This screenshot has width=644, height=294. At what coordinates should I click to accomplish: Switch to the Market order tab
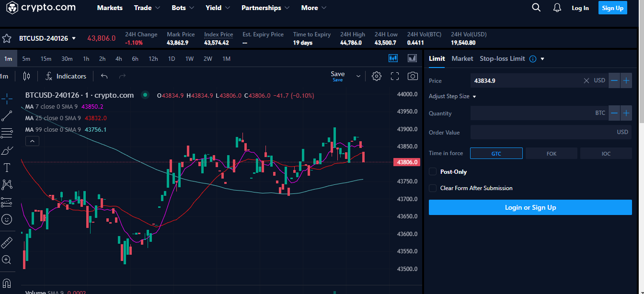(462, 58)
